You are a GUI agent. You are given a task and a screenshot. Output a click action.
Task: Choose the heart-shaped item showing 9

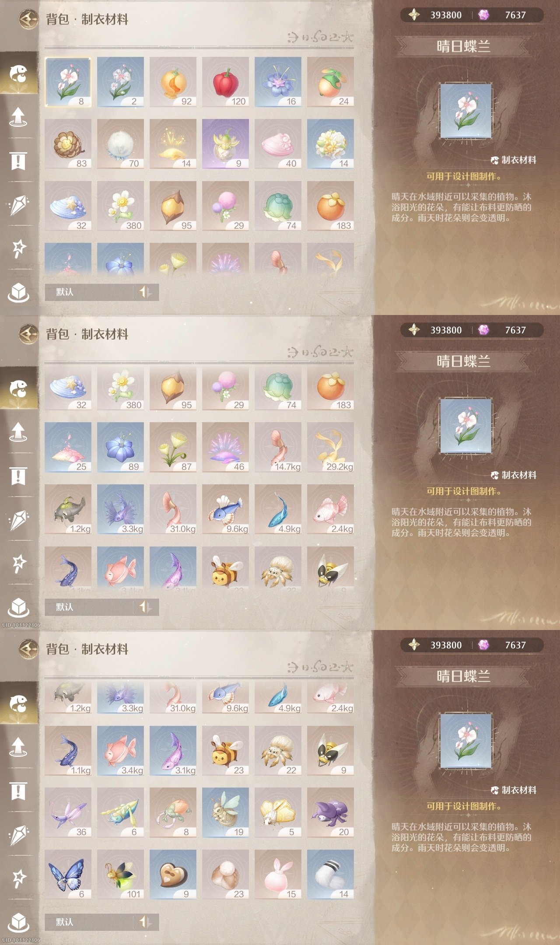[173, 875]
